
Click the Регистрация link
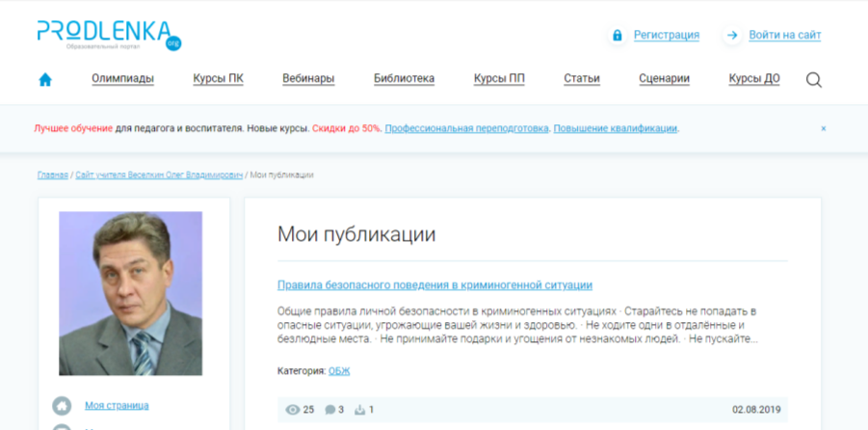667,36
